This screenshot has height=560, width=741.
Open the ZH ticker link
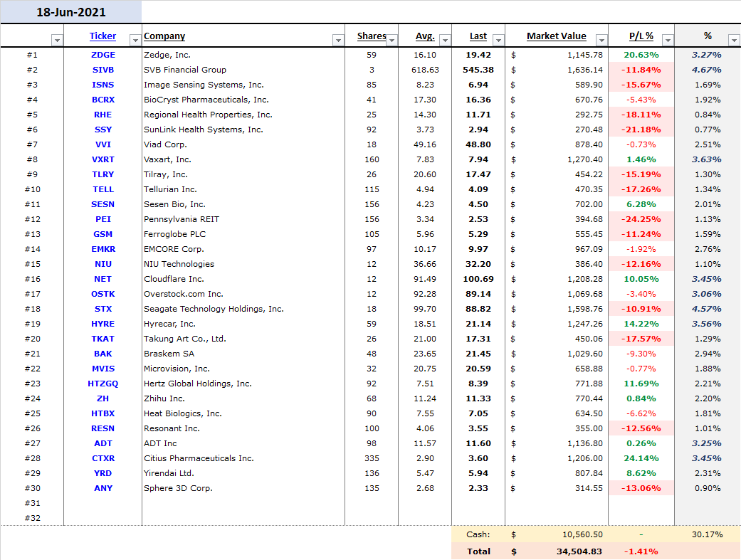pyautogui.click(x=103, y=399)
